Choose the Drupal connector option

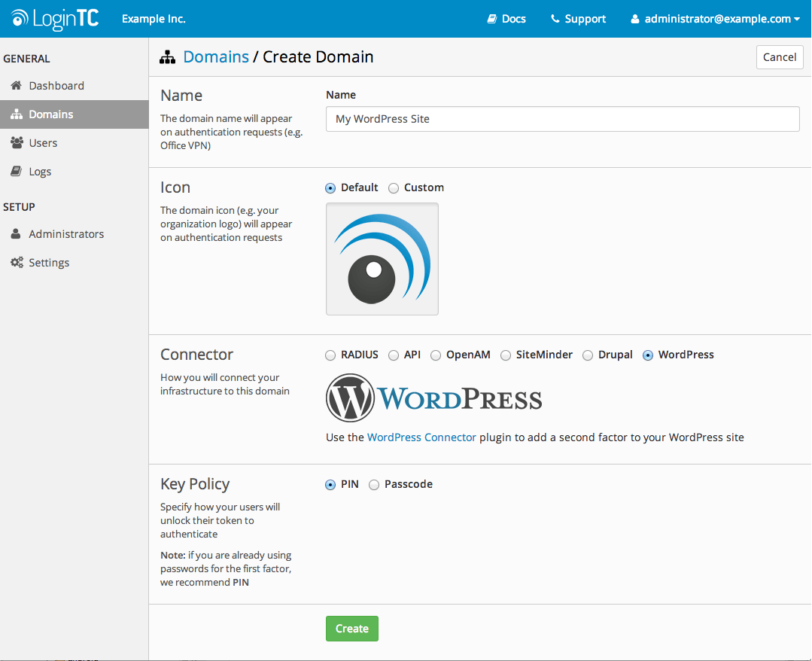tap(588, 355)
